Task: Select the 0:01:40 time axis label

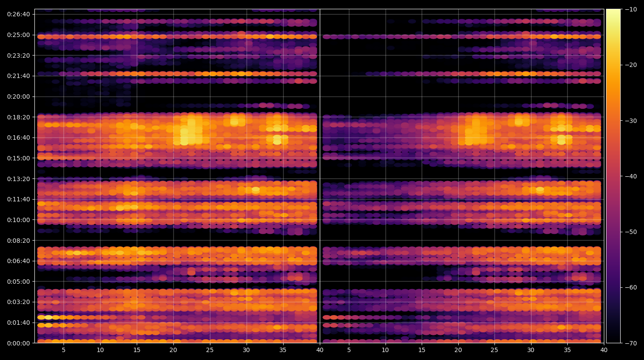Action: (x=19, y=323)
